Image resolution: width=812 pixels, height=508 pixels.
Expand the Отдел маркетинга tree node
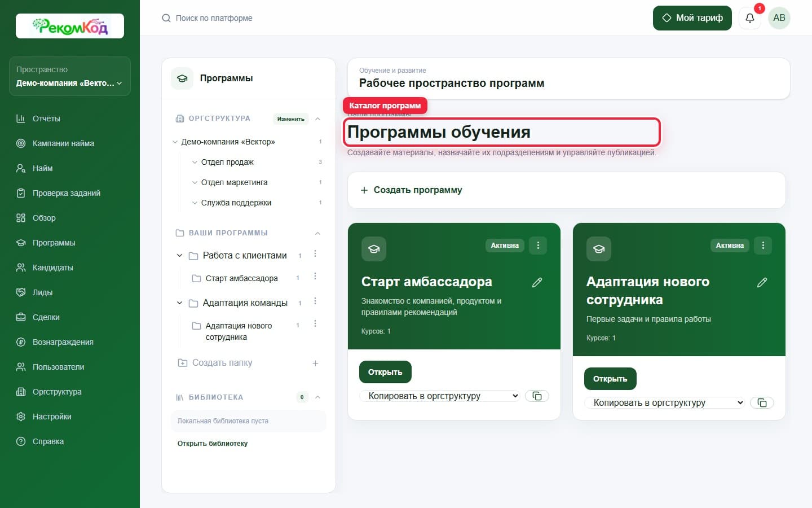(x=195, y=182)
